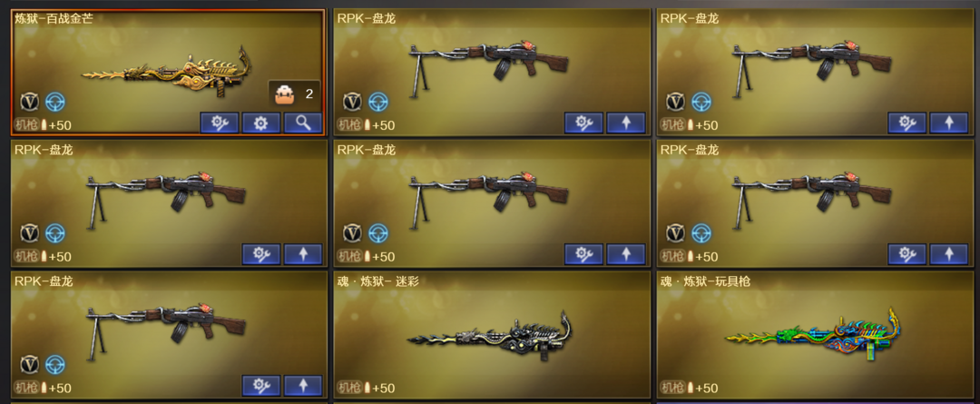Click the up-arrow upgrade button on the RPK-盘龙 right of 炼狱-百战金芒
Screen dimensions: 980x404
click(x=626, y=123)
